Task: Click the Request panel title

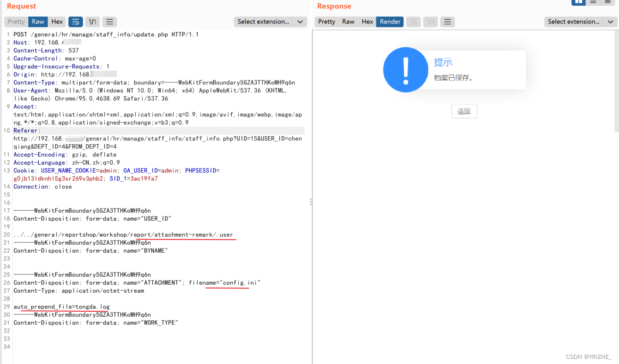Action: click(x=21, y=6)
